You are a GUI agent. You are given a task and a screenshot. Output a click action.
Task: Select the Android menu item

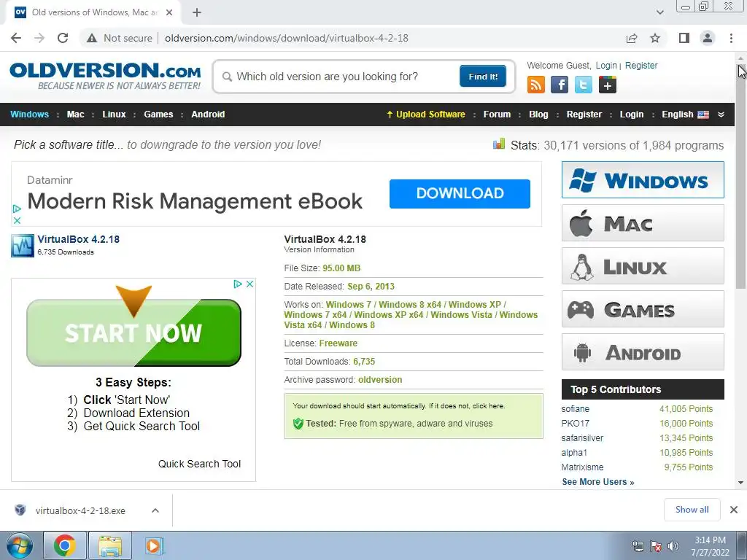[208, 114]
